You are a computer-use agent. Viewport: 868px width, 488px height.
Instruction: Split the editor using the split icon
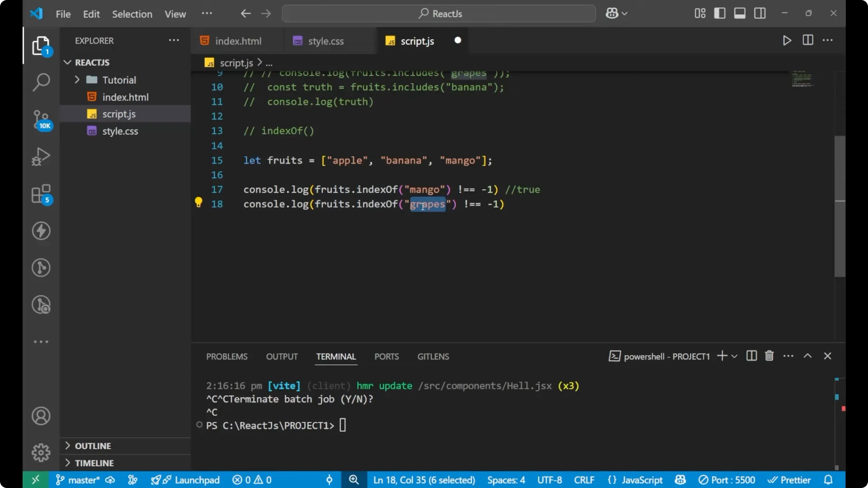[x=807, y=40]
